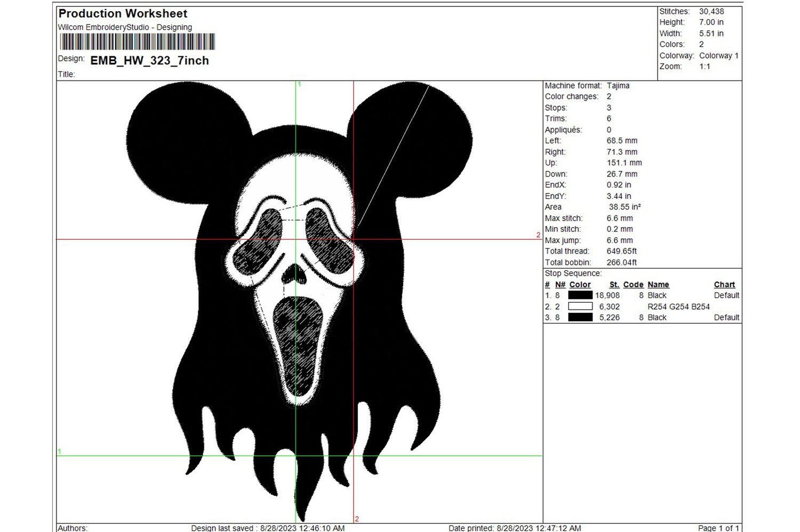The image size is (800, 532).
Task: Select the thread name "R254 G254 B254"
Action: pos(678,307)
